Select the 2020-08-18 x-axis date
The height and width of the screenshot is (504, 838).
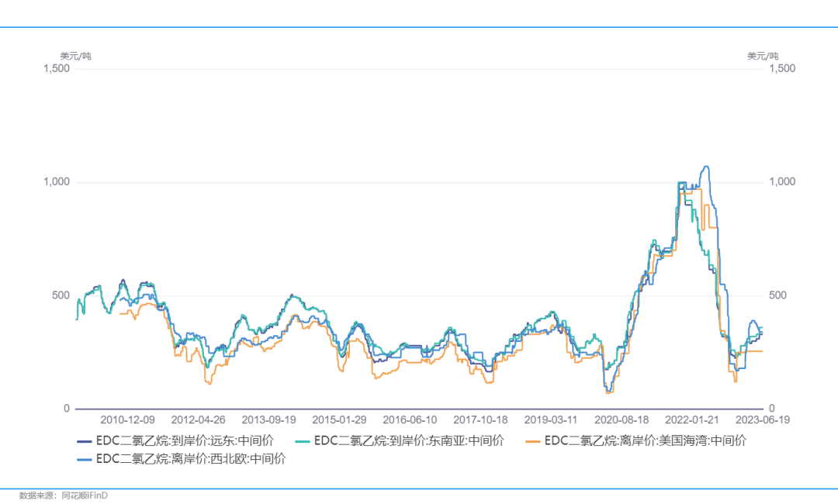click(x=622, y=419)
